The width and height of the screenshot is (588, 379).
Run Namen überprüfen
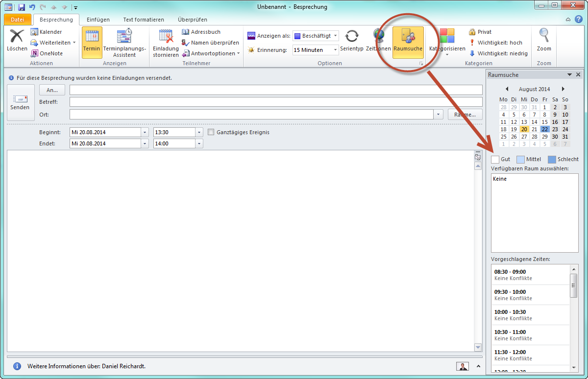pos(211,43)
